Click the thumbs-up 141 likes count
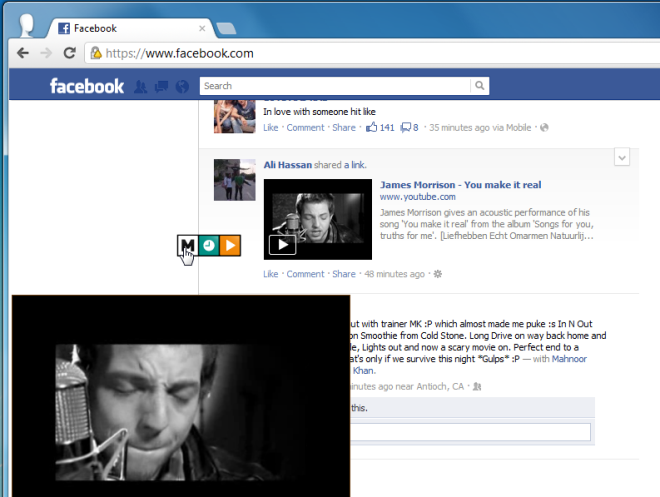Screen dimensions: 660x497 [380, 128]
